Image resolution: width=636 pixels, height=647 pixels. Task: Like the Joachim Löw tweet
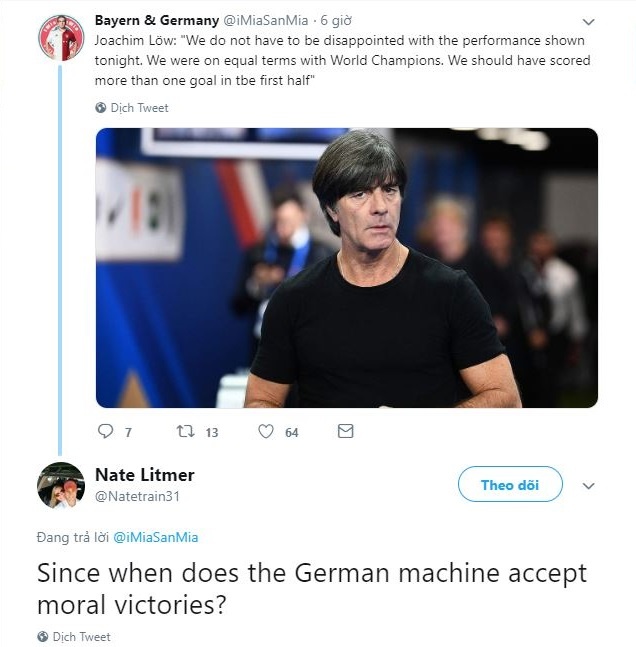click(266, 432)
